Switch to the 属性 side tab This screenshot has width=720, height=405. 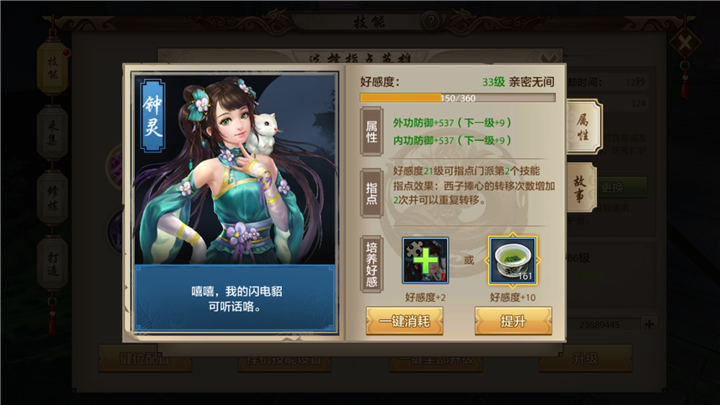click(583, 127)
